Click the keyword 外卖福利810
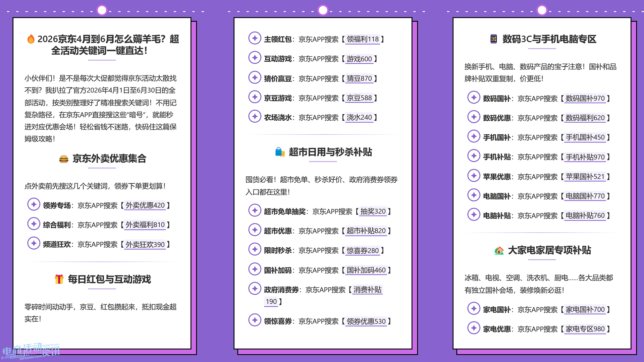Viewport: 644px width, 362px height. click(x=145, y=225)
